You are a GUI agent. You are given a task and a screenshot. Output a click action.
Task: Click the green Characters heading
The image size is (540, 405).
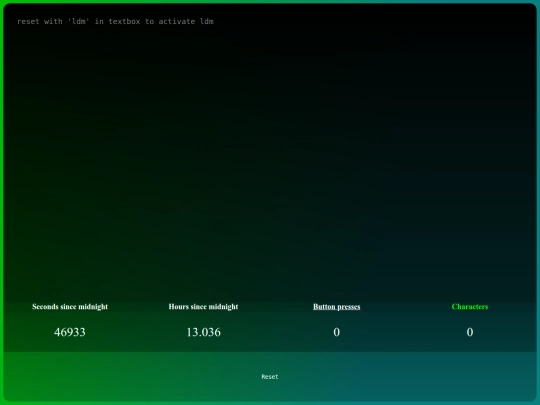click(x=470, y=307)
